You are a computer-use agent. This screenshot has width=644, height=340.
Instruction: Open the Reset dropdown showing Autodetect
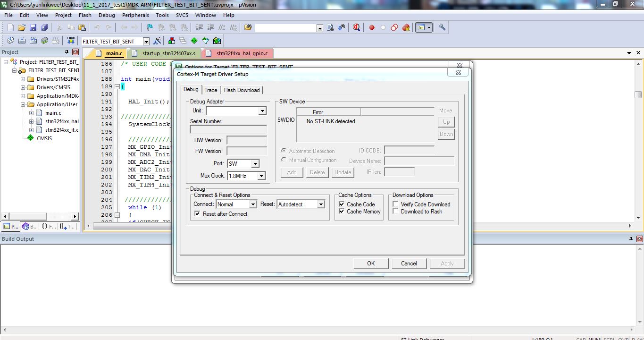click(321, 204)
